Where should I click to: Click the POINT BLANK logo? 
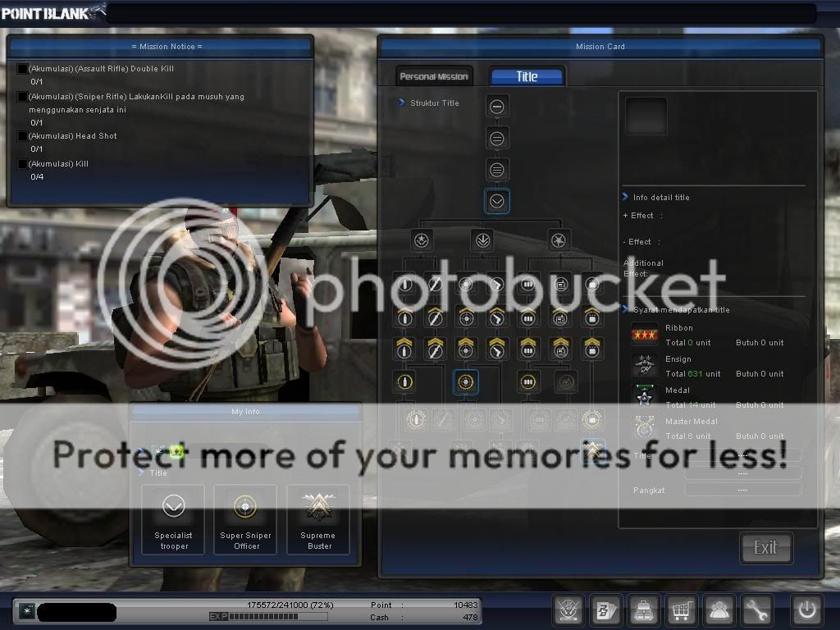(52, 12)
